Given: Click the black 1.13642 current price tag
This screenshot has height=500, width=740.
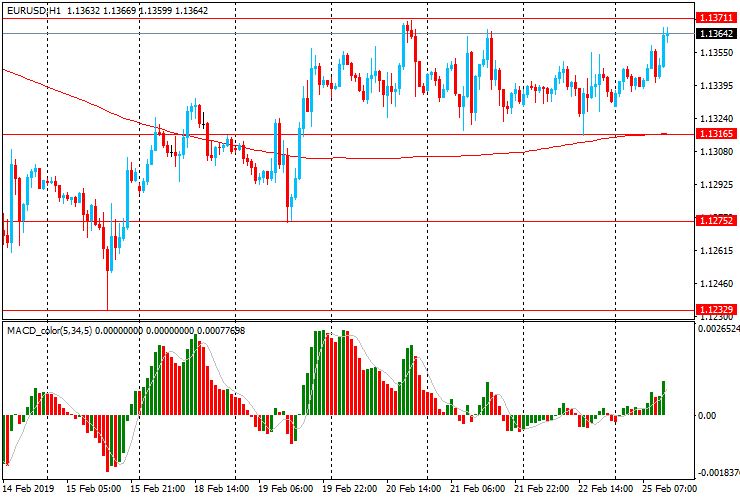Looking at the screenshot, I should coord(714,33).
